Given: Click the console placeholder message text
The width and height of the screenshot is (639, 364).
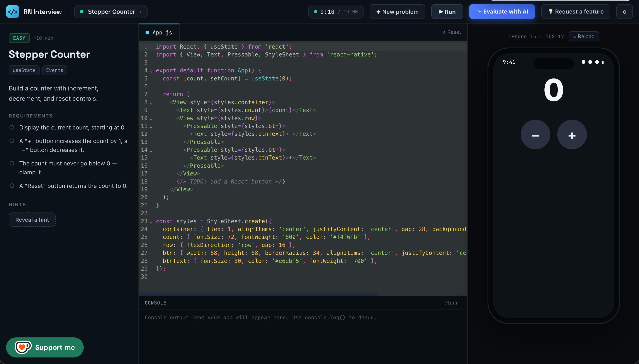Looking at the screenshot, I should click(260, 318).
